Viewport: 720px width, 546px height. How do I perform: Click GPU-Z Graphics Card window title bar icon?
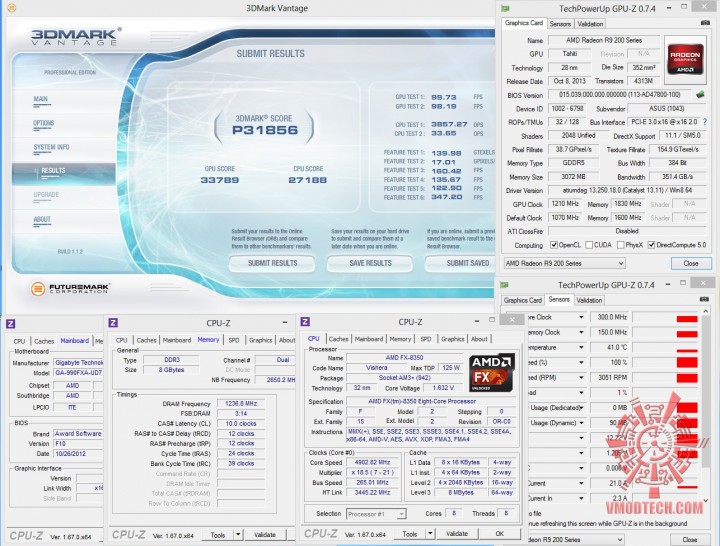coord(506,8)
